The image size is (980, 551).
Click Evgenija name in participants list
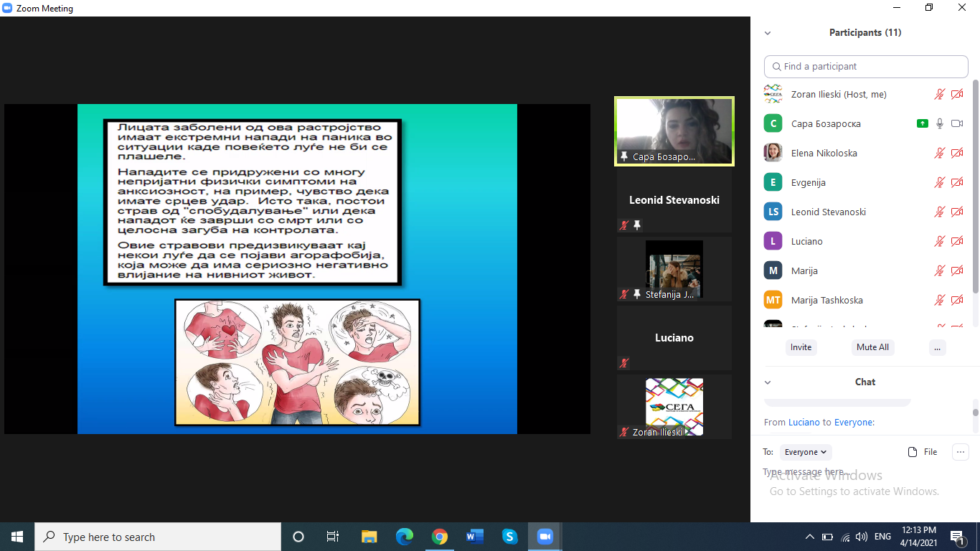pyautogui.click(x=809, y=182)
